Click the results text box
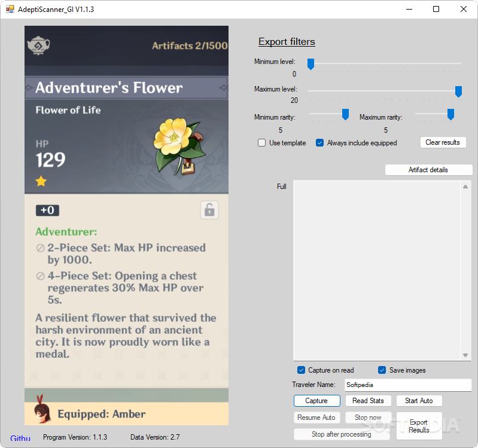Image resolution: width=478 pixels, height=448 pixels. [377, 270]
